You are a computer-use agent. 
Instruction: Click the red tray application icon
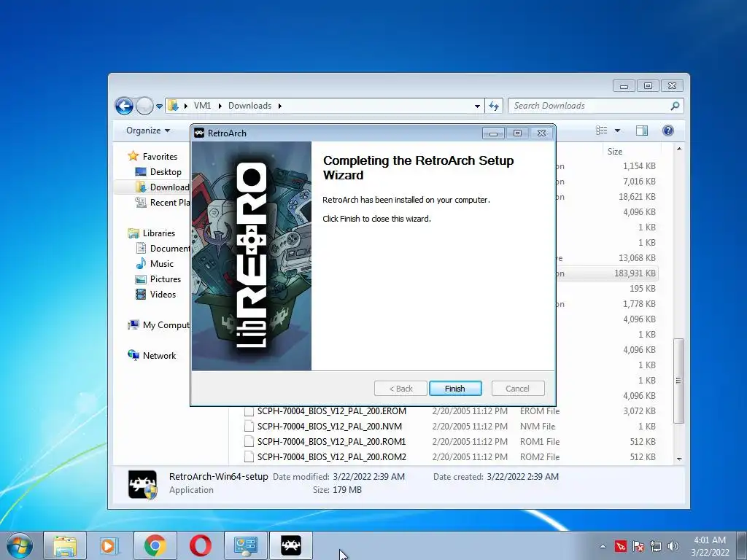[x=620, y=546]
